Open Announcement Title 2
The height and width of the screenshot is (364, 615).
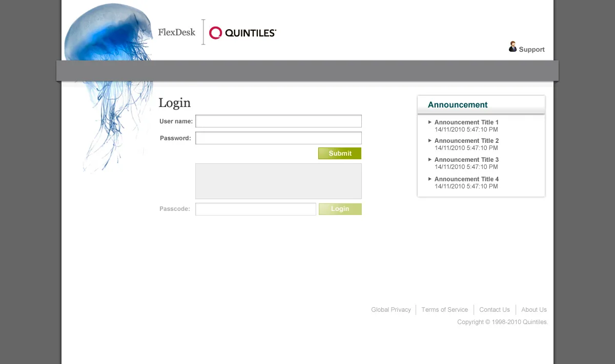[466, 141]
